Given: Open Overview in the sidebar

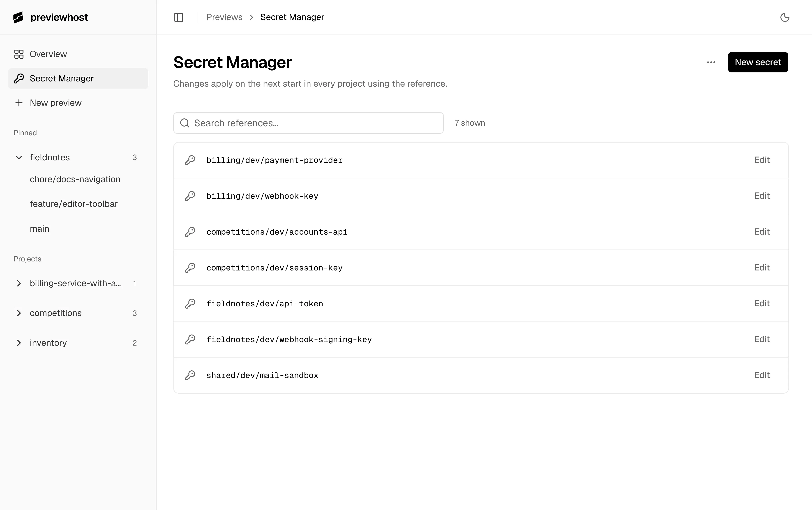Looking at the screenshot, I should (78, 54).
